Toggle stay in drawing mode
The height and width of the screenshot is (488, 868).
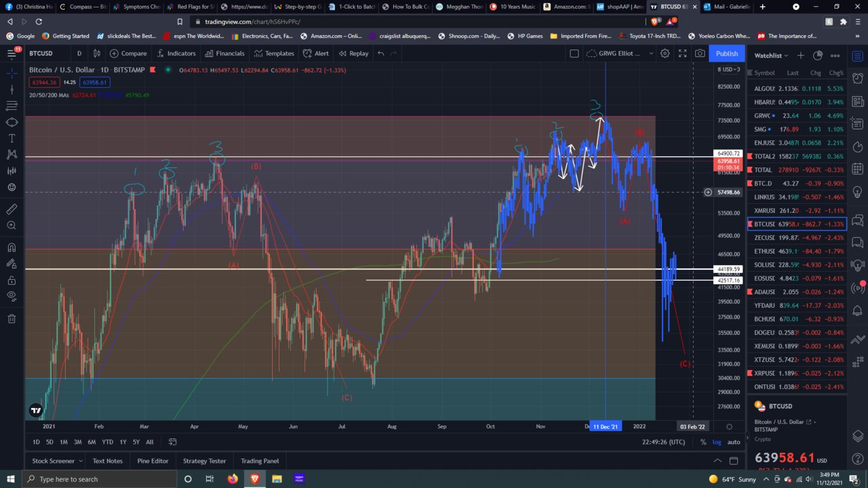12,264
